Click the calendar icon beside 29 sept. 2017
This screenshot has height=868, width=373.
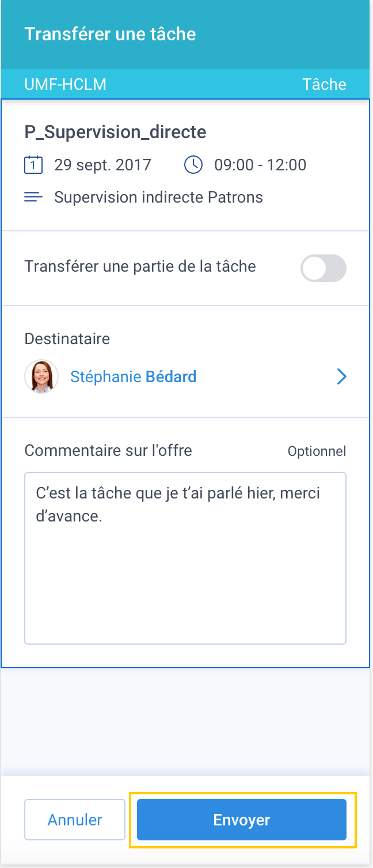click(33, 165)
